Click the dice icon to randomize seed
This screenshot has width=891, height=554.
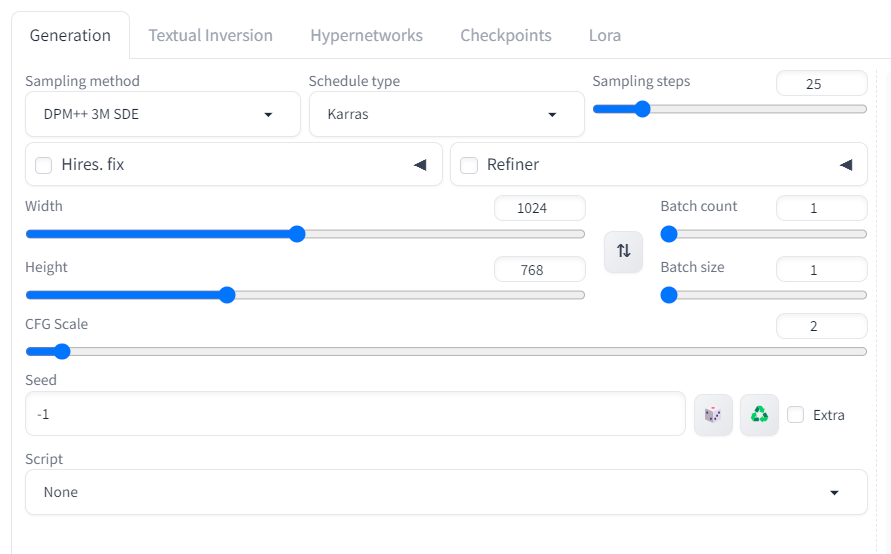point(713,414)
